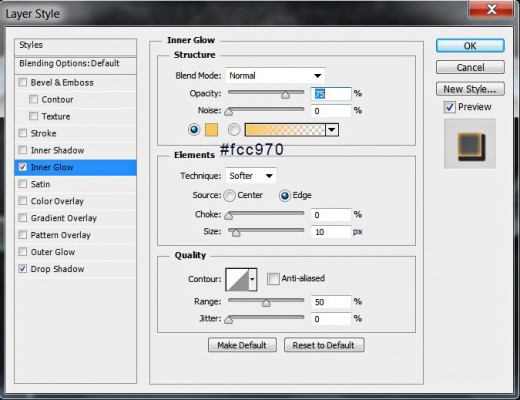Open the Blend Mode dropdown

coord(275,76)
